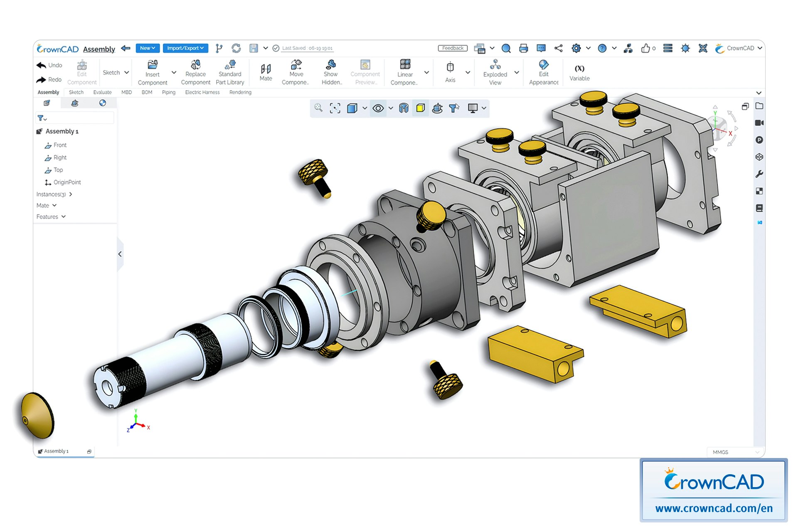Click the Feedback button
The height and width of the screenshot is (532, 798).
pos(453,48)
